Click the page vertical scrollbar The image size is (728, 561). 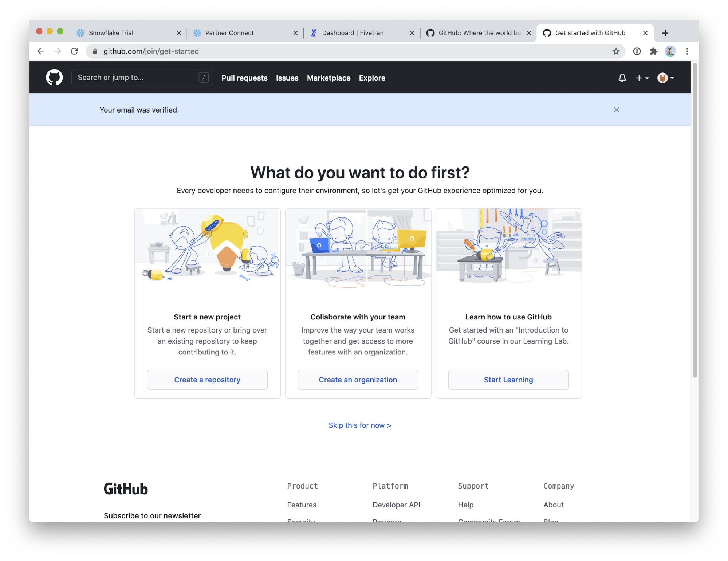click(694, 219)
